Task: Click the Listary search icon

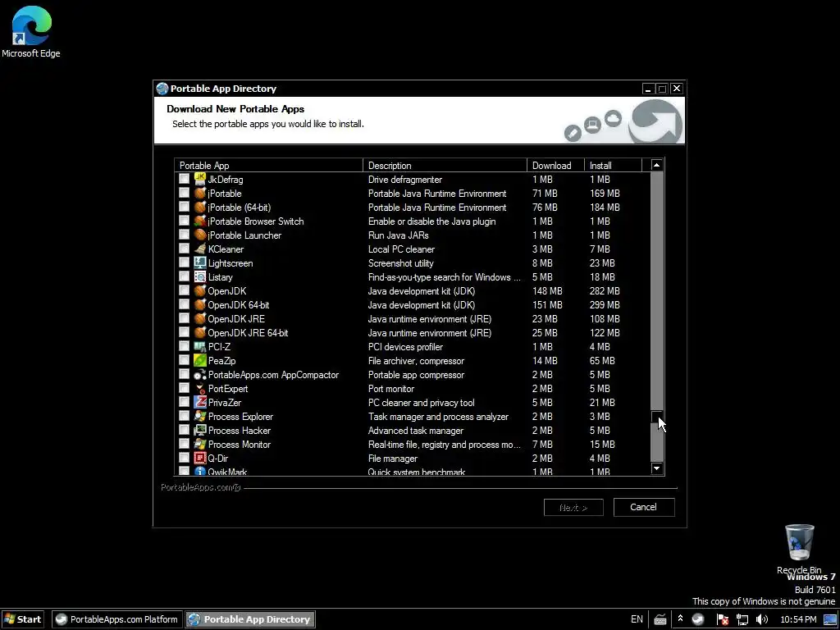Action: click(x=200, y=276)
